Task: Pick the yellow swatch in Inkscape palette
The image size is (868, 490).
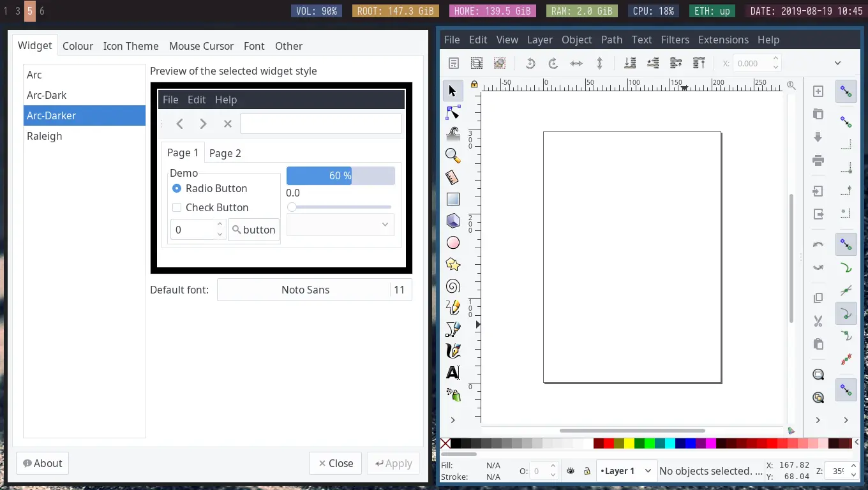Action: 629,443
